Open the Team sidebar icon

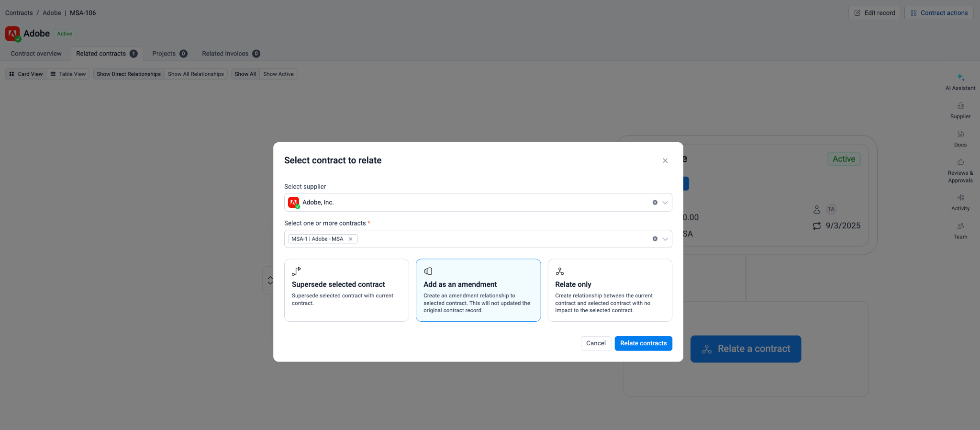click(x=960, y=226)
